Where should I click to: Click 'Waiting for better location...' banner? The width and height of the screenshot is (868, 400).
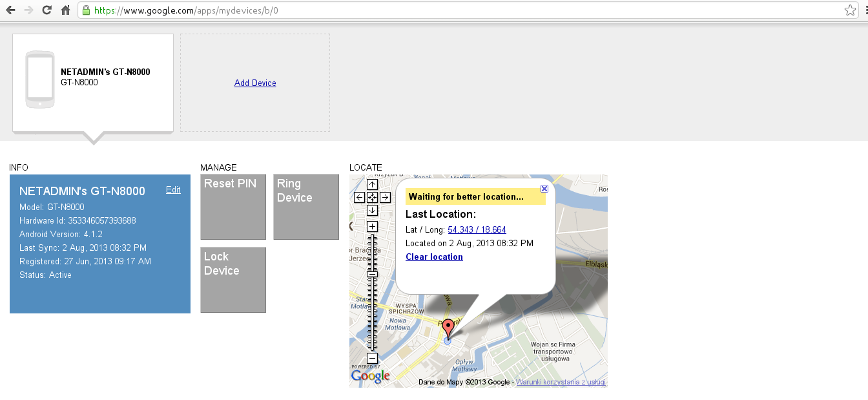tap(475, 197)
